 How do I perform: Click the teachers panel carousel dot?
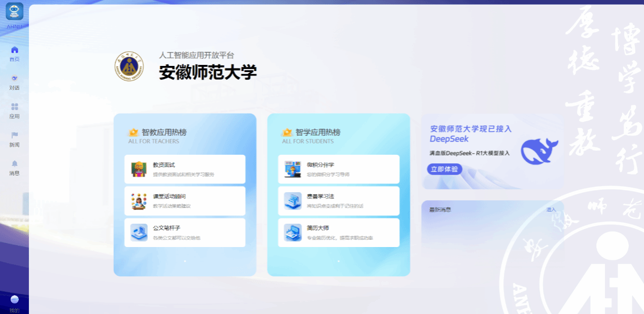pyautogui.click(x=185, y=261)
